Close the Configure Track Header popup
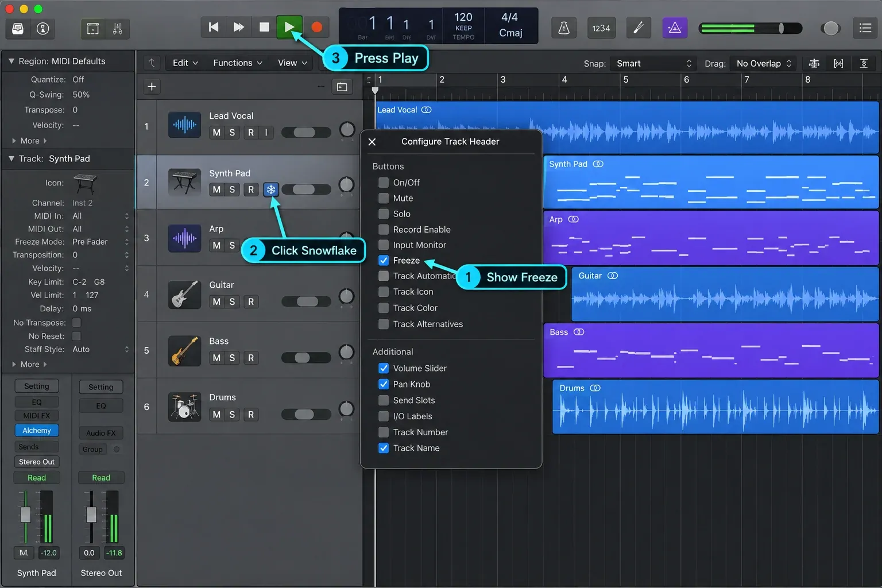Image resolution: width=882 pixels, height=588 pixels. pos(372,142)
